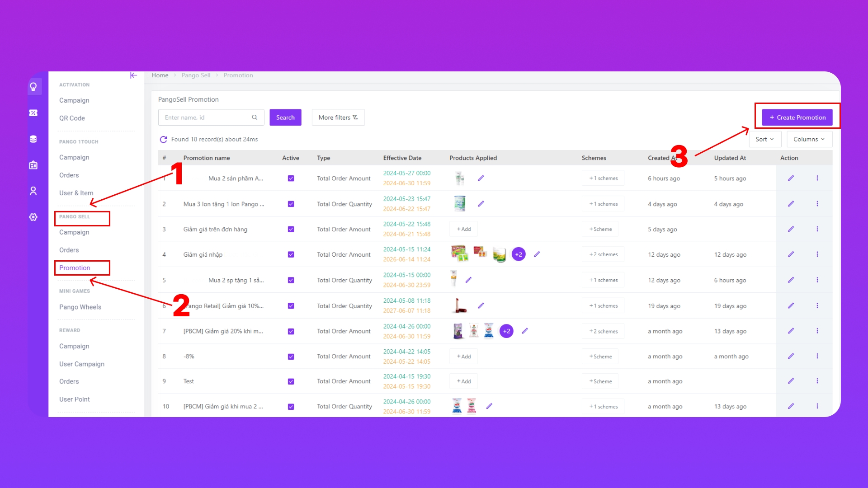Image resolution: width=868 pixels, height=488 pixels.
Task: Open More filters options
Action: (x=338, y=117)
